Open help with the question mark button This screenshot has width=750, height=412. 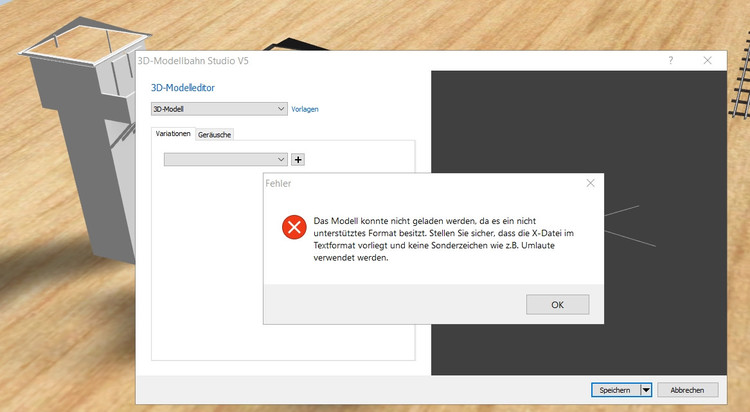pos(671,60)
